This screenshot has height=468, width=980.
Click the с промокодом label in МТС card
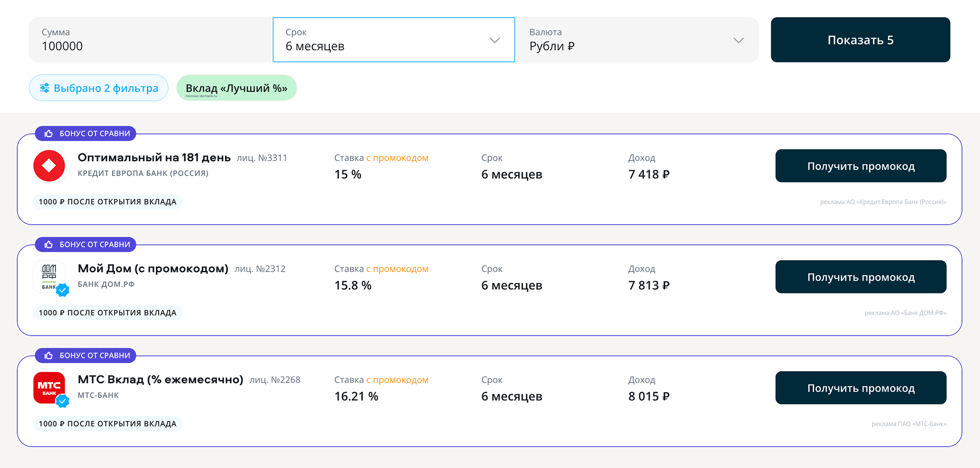click(x=397, y=380)
